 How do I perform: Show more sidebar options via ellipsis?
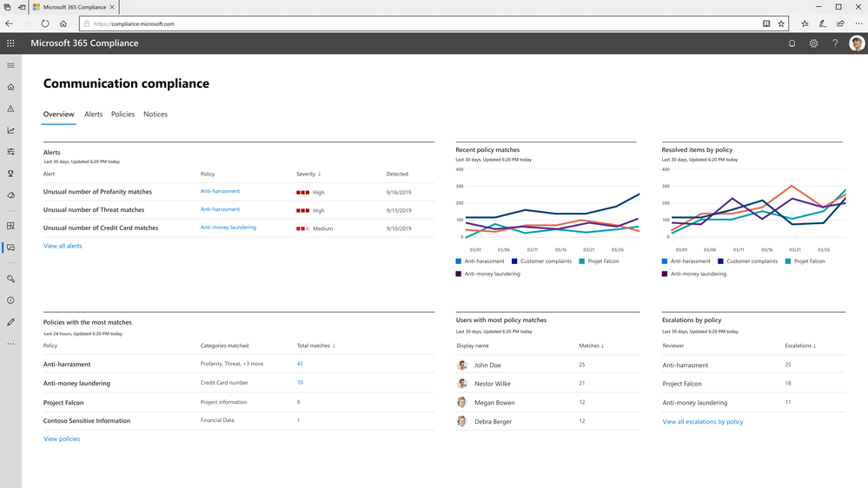coord(10,344)
